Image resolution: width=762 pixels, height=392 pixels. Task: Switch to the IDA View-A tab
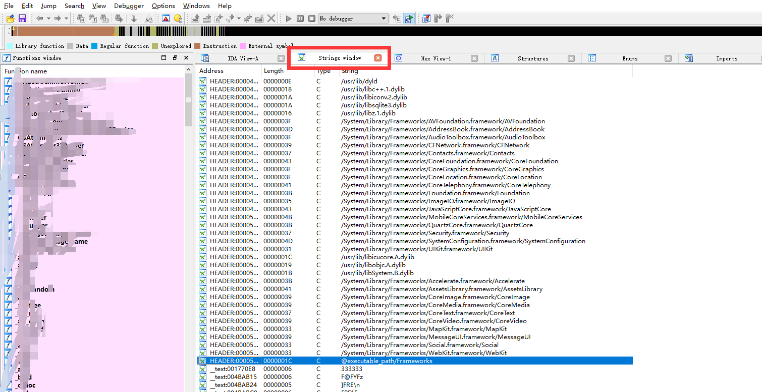click(243, 58)
